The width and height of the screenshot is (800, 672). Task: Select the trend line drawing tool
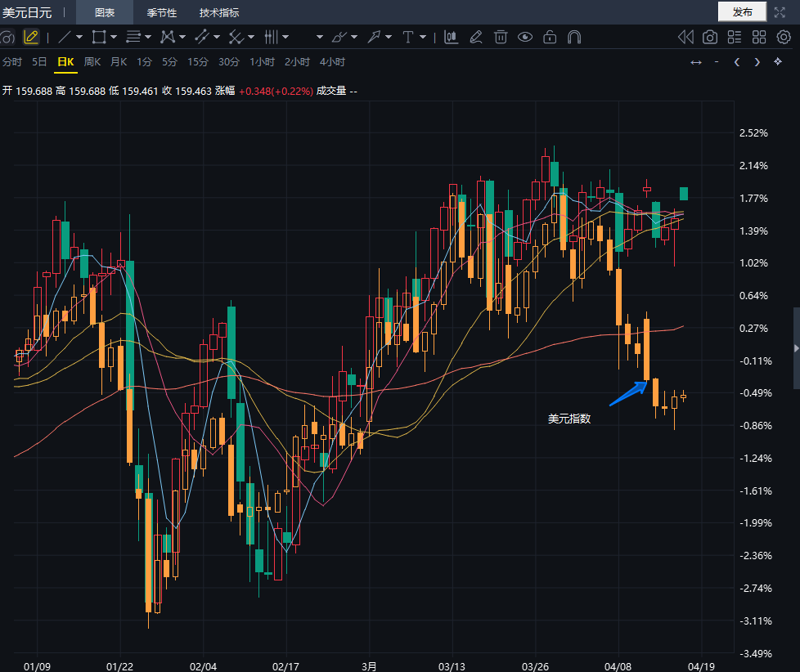[x=65, y=37]
